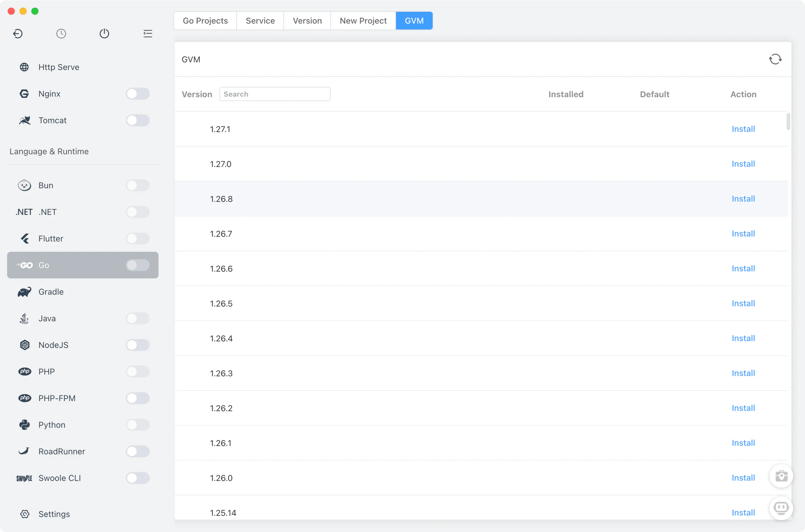This screenshot has height=532, width=805.
Task: Click the Go gopher logo icon
Action: coord(24,265)
